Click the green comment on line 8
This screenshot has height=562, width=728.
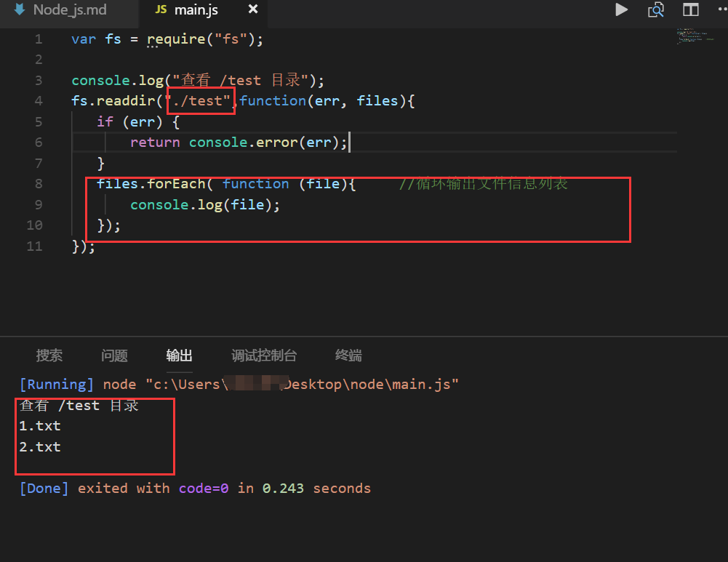tap(483, 184)
